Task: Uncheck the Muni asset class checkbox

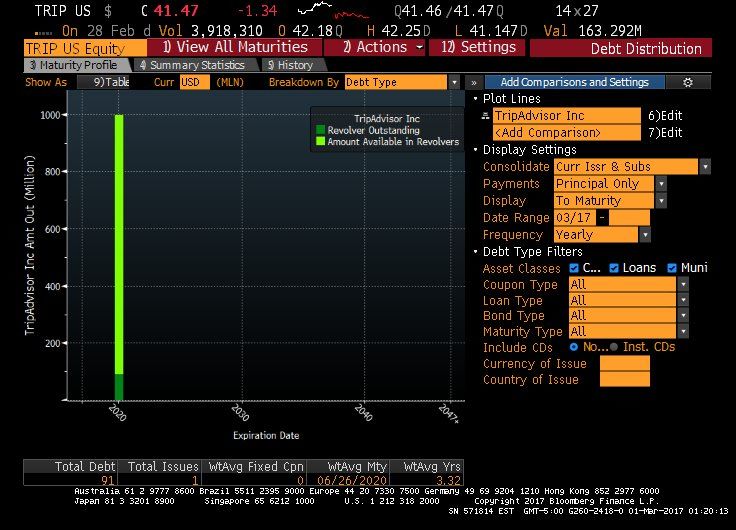Action: click(670, 268)
